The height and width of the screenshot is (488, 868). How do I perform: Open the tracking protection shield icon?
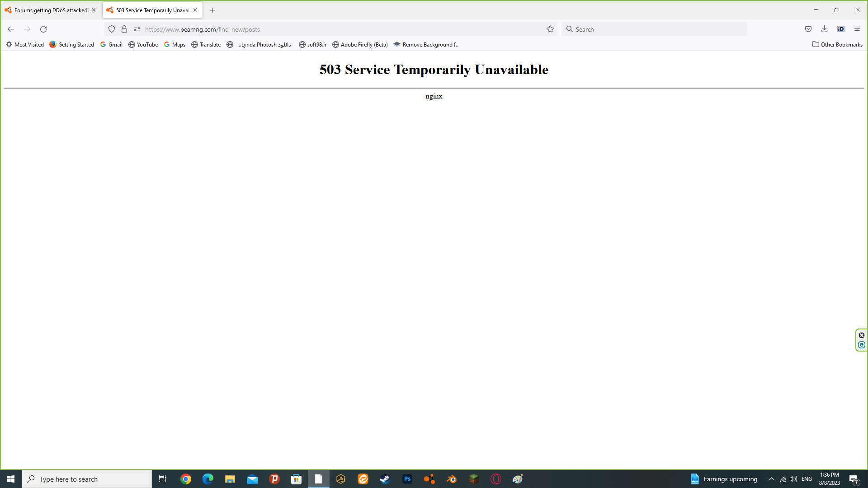(112, 29)
